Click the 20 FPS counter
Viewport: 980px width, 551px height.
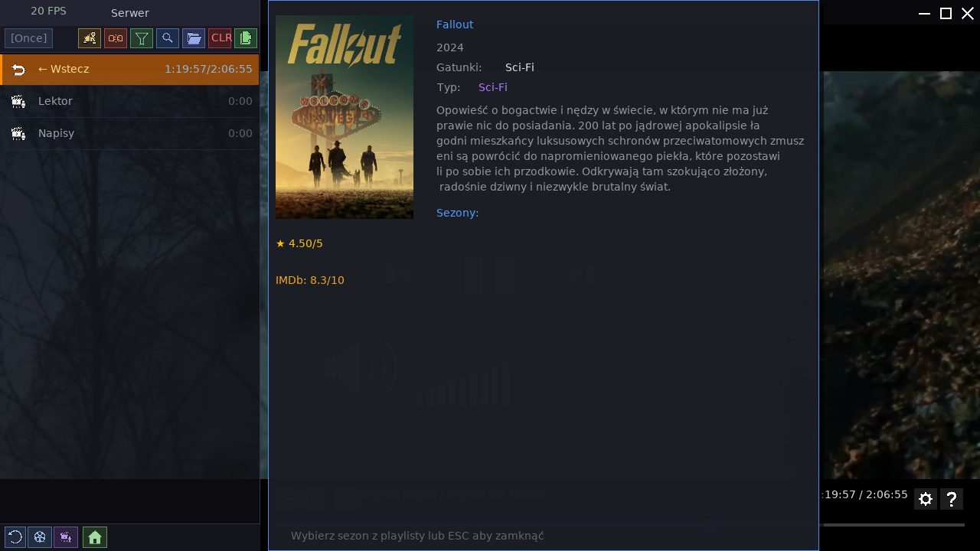click(48, 11)
